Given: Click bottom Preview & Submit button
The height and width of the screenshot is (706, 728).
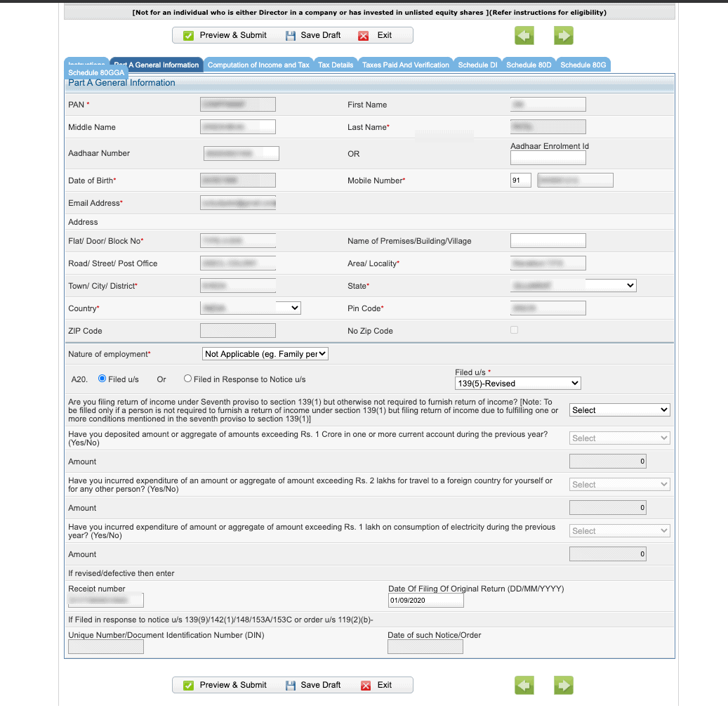Looking at the screenshot, I should tap(225, 685).
